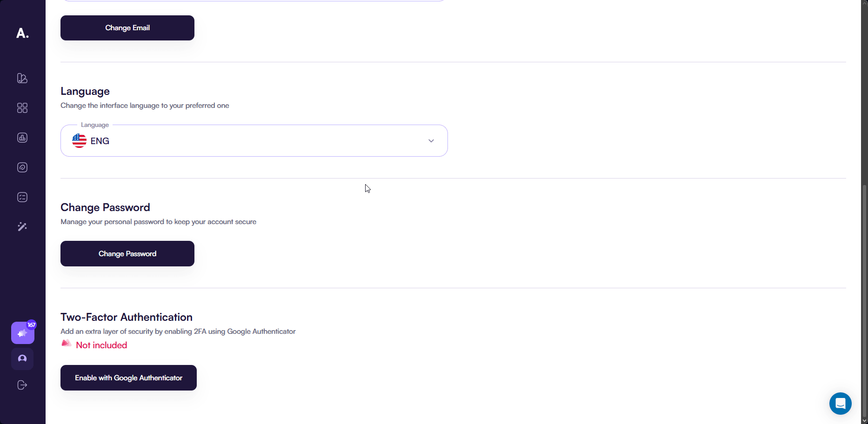Open the user profile sidebar icon
Screen dimensions: 868x424
pos(22,359)
